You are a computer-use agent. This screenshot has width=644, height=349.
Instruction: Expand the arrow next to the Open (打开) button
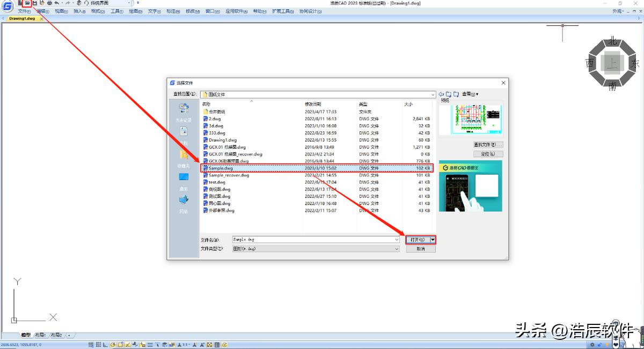[x=433, y=240]
